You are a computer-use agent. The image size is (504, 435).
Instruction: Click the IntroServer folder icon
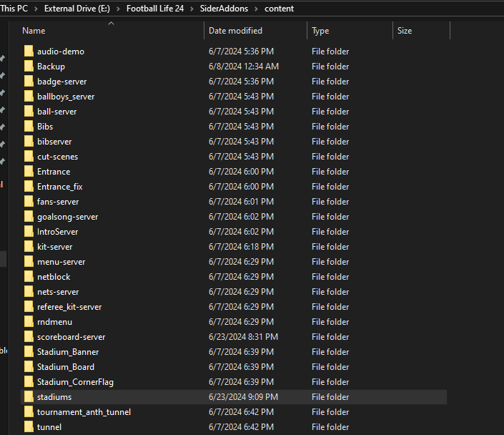[x=29, y=231]
